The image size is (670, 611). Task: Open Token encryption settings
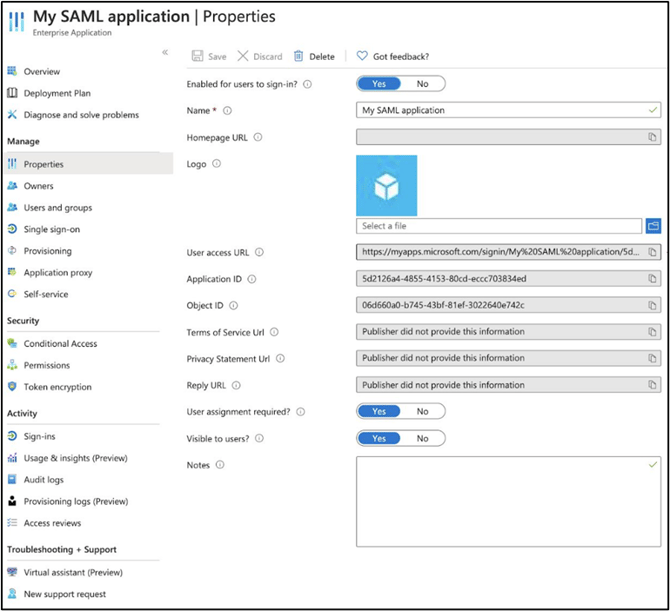57,387
